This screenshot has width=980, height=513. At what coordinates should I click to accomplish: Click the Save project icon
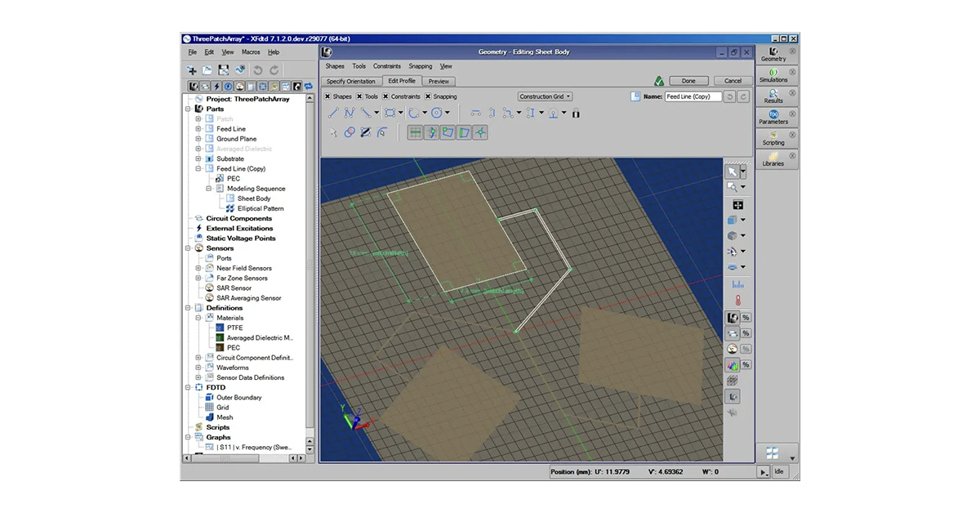[x=222, y=69]
